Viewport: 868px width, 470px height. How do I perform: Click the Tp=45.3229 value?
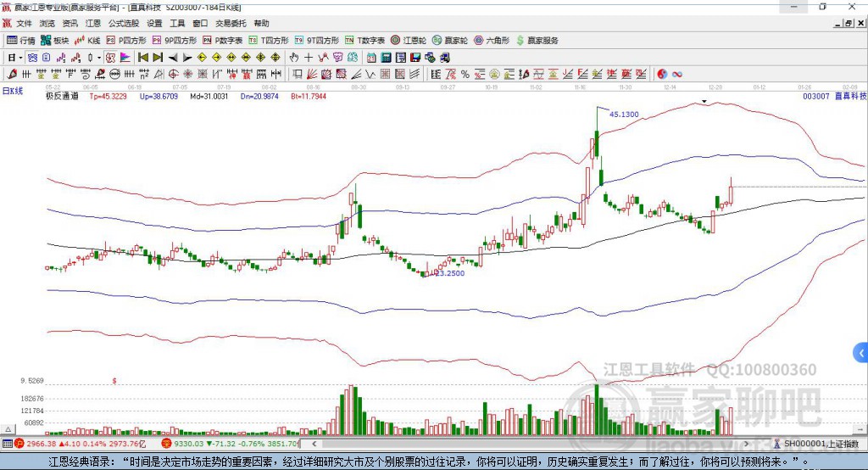tap(108, 96)
